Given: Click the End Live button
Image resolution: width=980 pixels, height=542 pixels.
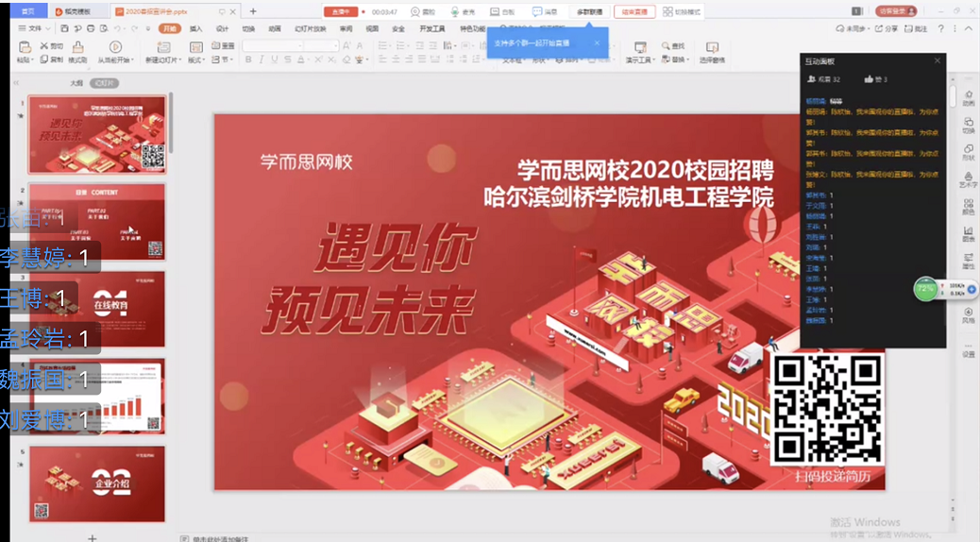Looking at the screenshot, I should (634, 12).
